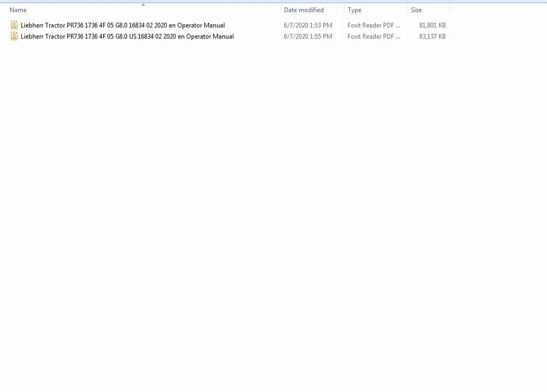The width and height of the screenshot is (547, 392).
Task: Sort by the Size column header
Action: 416,10
